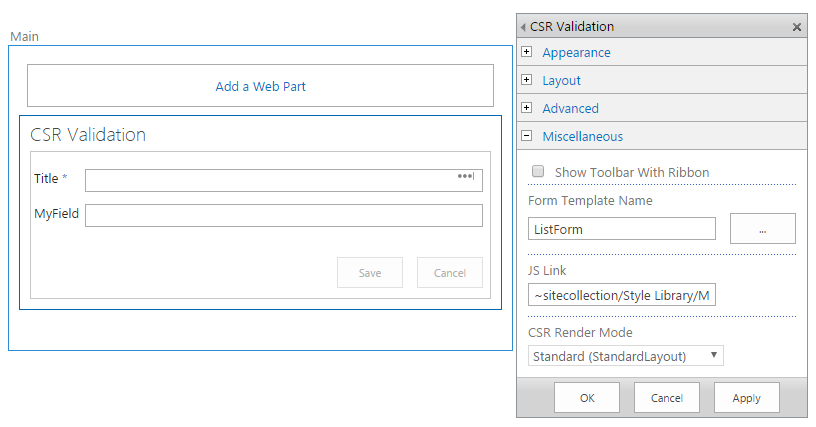Expand the Advanced section plus icon
Image resolution: width=816 pixels, height=427 pixels.
tap(527, 108)
